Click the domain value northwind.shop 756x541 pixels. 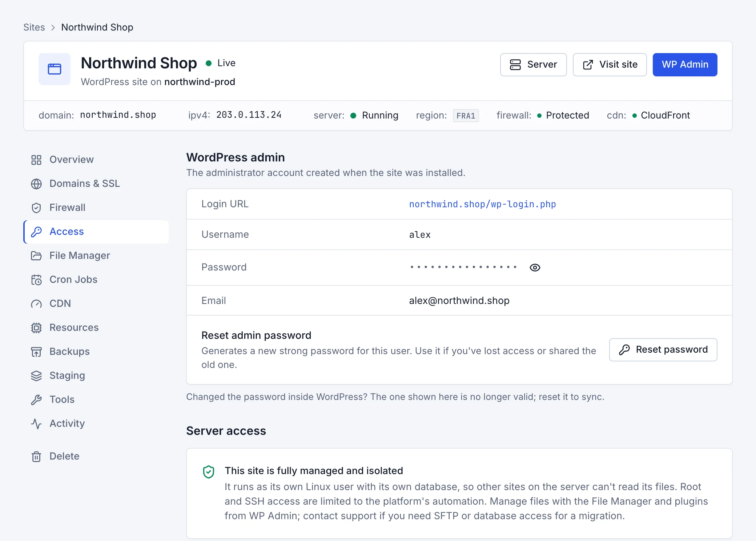[x=118, y=115]
